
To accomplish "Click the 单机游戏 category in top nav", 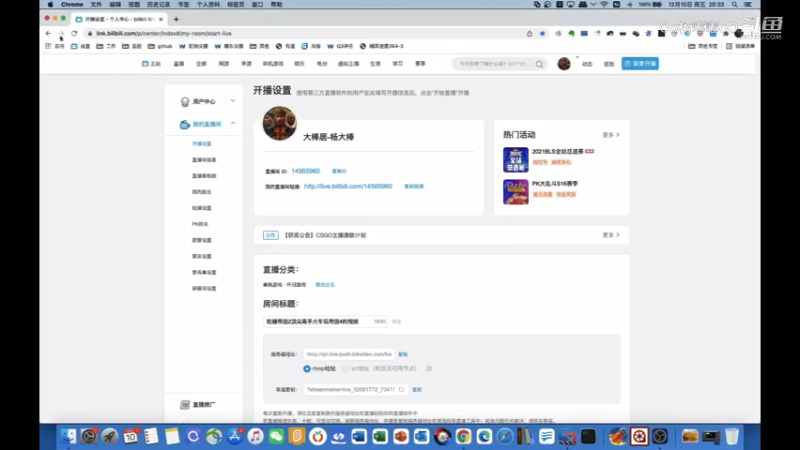I will [273, 64].
